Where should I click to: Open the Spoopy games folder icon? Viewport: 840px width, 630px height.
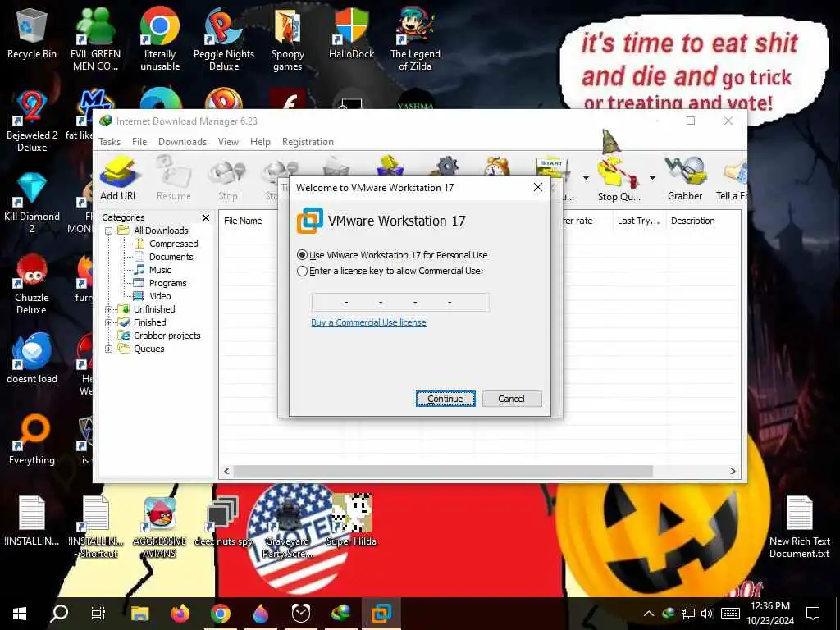pos(288,39)
